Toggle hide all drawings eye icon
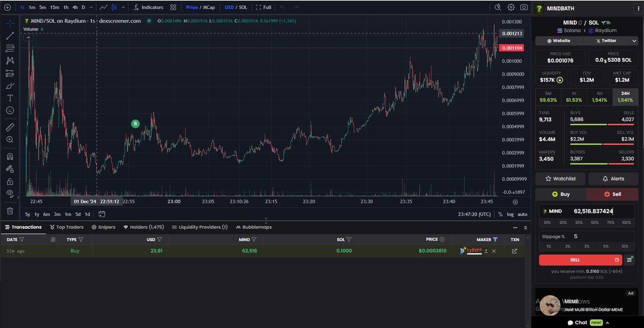 10,193
